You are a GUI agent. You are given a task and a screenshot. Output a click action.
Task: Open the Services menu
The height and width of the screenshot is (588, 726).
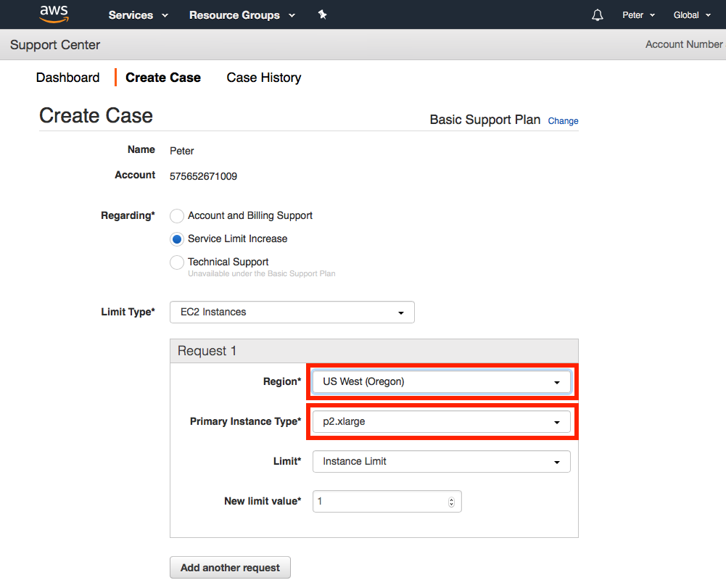pyautogui.click(x=138, y=15)
